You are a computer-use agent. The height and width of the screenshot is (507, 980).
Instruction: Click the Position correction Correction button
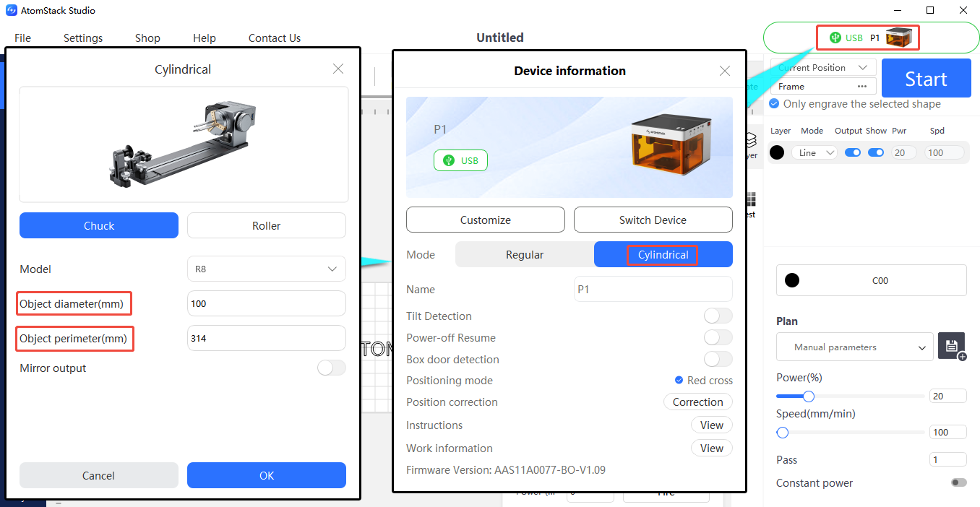click(698, 402)
